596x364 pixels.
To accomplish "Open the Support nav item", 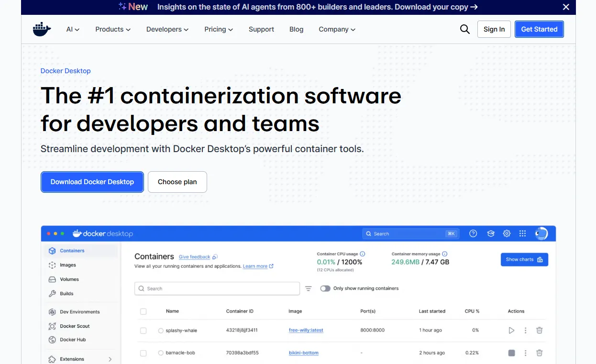I will 261,29.
